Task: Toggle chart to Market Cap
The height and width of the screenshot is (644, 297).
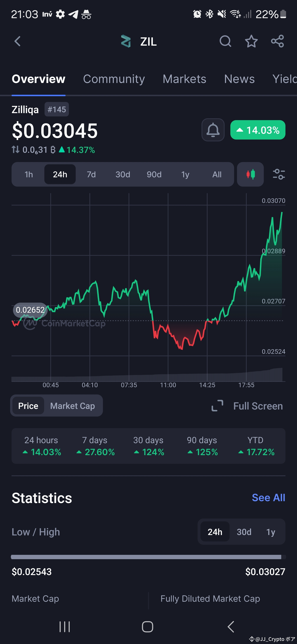Action: click(x=72, y=406)
